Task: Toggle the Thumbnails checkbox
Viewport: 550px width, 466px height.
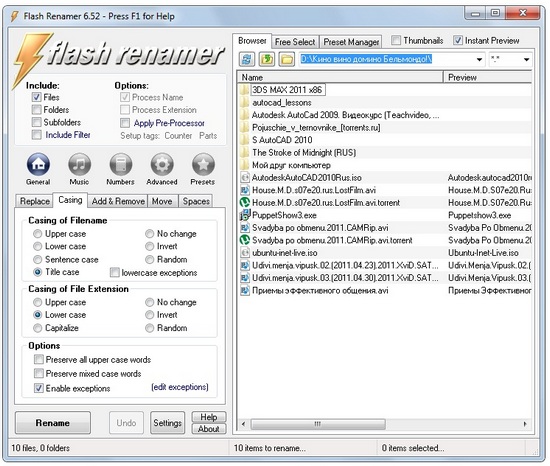Action: point(396,40)
